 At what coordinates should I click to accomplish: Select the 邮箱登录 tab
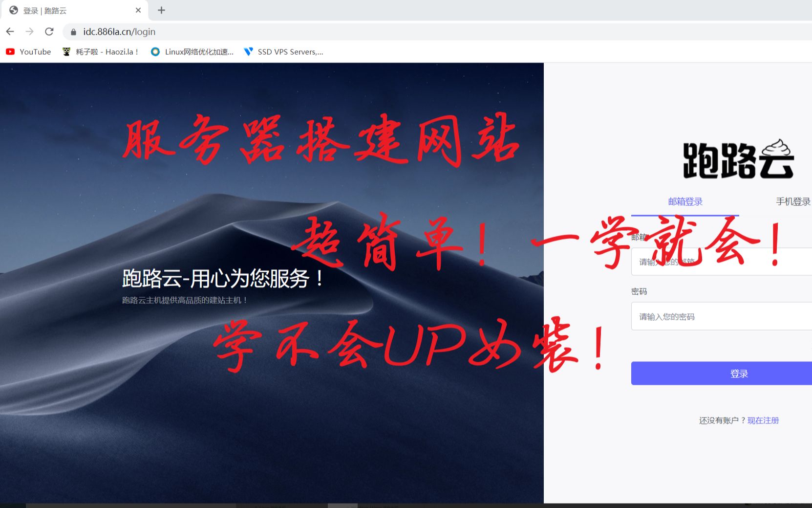684,201
